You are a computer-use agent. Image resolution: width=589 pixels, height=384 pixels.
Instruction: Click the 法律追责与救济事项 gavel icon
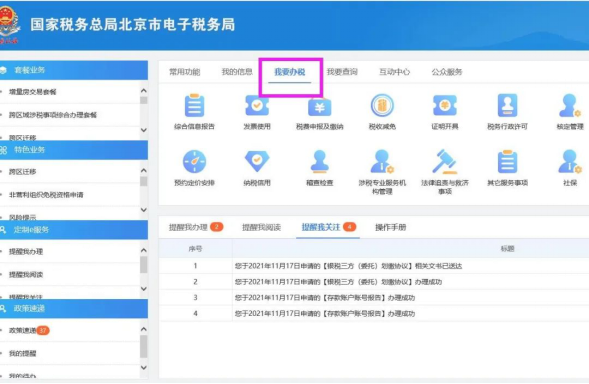coord(445,162)
